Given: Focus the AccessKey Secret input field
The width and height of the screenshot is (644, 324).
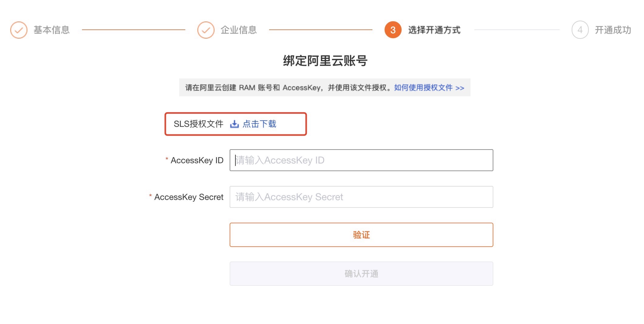Looking at the screenshot, I should point(361,197).
